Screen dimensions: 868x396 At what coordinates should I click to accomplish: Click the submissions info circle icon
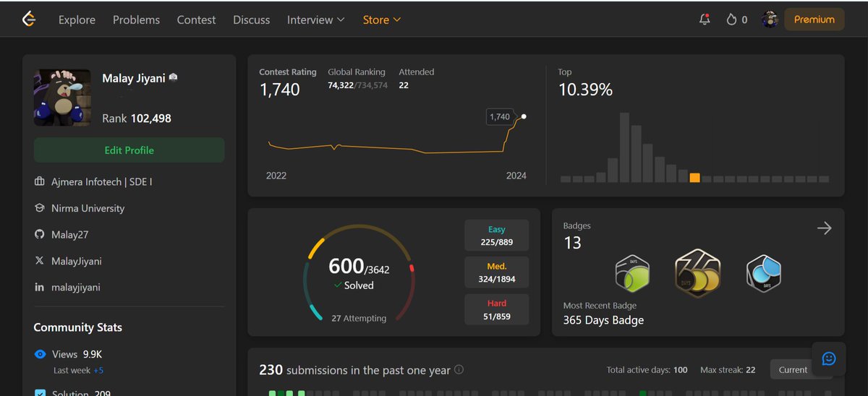pyautogui.click(x=459, y=370)
